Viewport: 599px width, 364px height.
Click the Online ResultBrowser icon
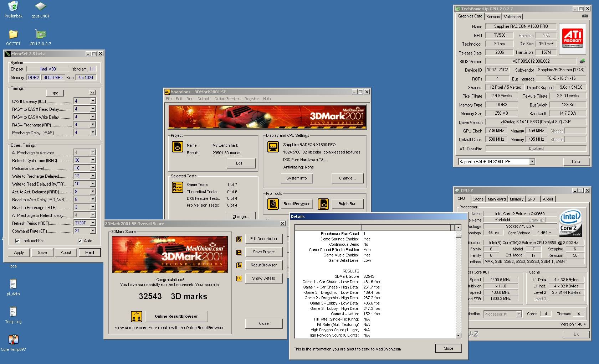pos(137,316)
